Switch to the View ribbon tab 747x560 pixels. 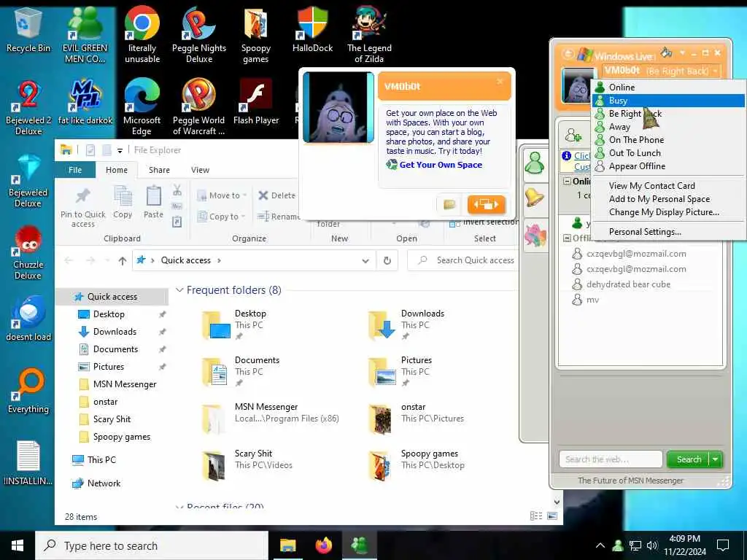[x=200, y=170]
